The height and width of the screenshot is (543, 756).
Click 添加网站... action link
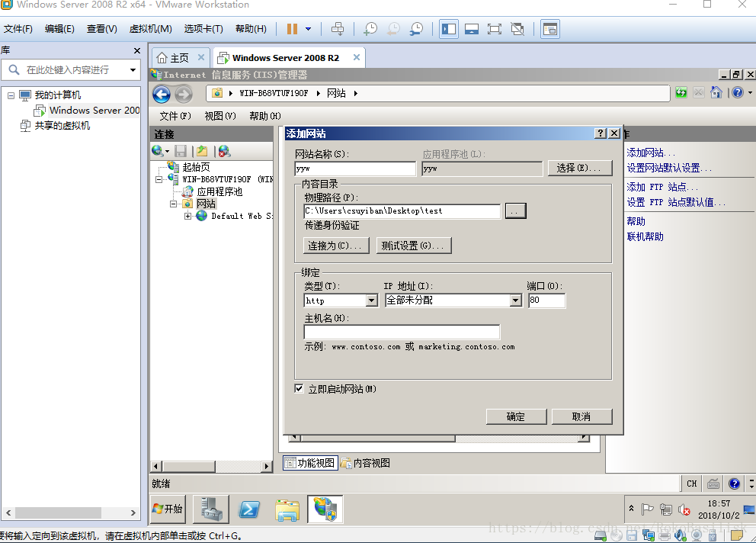(651, 153)
